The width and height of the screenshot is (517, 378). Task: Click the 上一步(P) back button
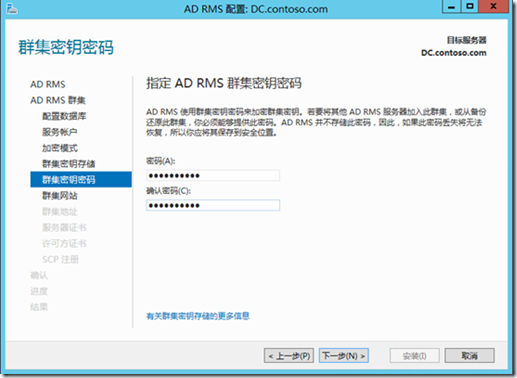[289, 356]
